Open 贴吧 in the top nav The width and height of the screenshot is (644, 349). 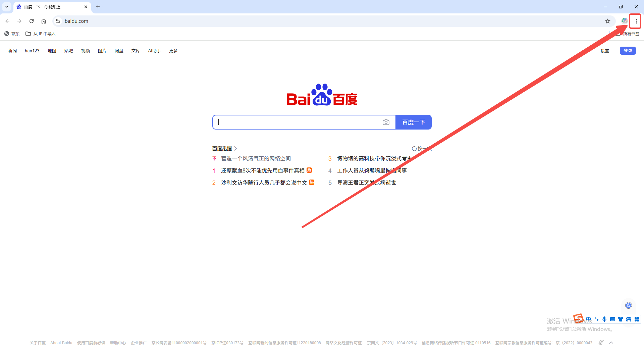pos(69,51)
